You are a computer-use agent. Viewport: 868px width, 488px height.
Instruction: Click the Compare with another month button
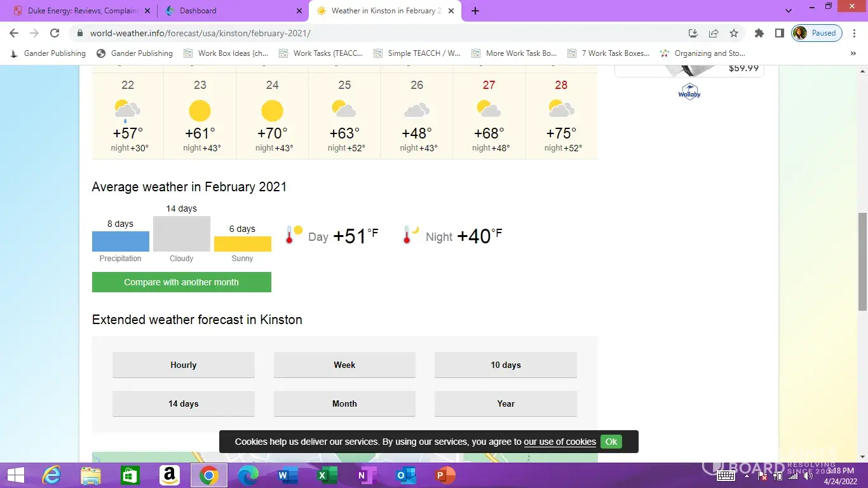(181, 282)
